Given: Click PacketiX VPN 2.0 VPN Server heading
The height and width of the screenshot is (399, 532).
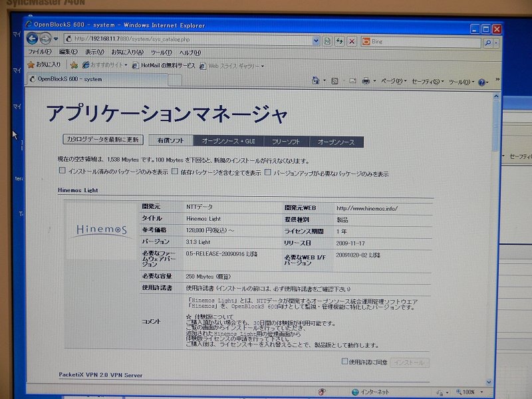Looking at the screenshot, I should point(100,375).
